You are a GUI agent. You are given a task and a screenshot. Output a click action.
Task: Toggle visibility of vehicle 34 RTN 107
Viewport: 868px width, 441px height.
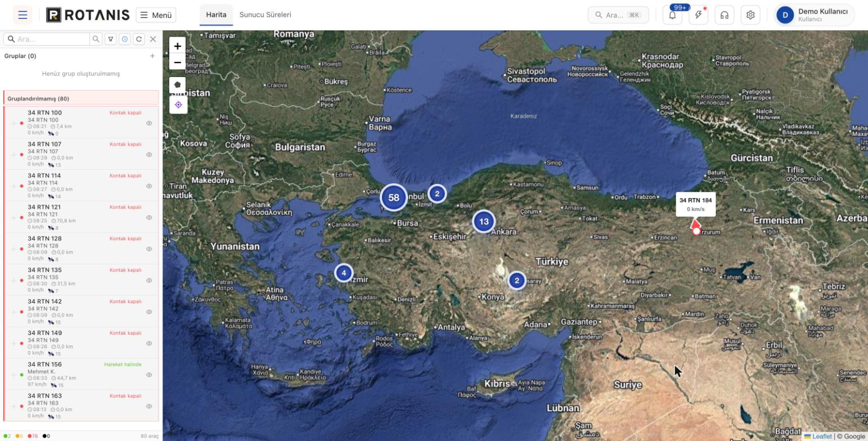tap(149, 154)
